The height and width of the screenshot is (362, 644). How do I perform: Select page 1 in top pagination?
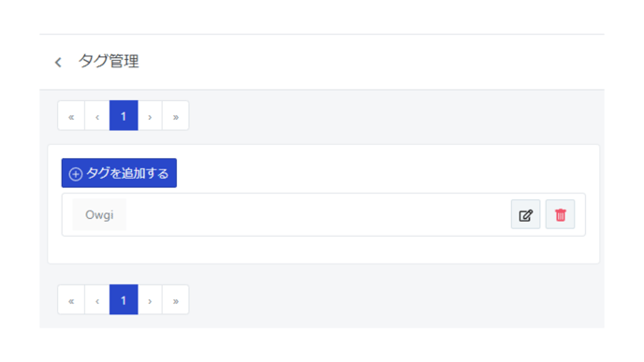124,116
